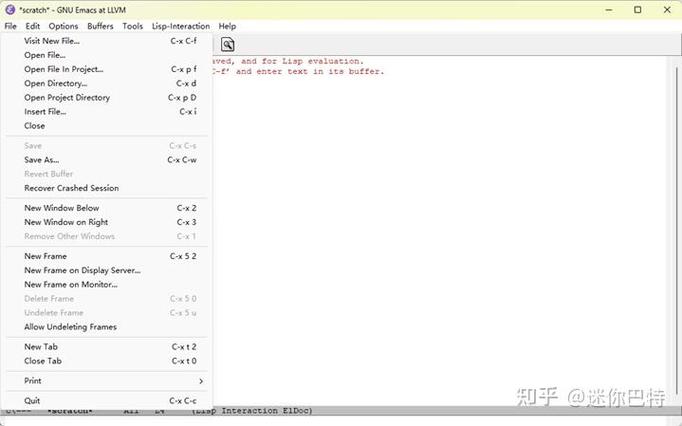Choose Quit from File menu
The height and width of the screenshot is (426, 682).
[x=107, y=401]
